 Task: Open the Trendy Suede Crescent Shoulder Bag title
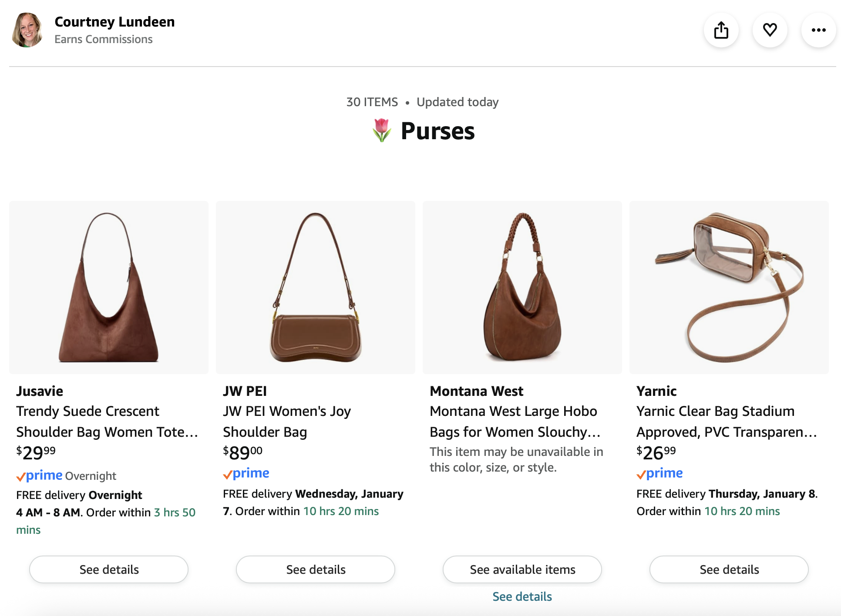pos(107,422)
